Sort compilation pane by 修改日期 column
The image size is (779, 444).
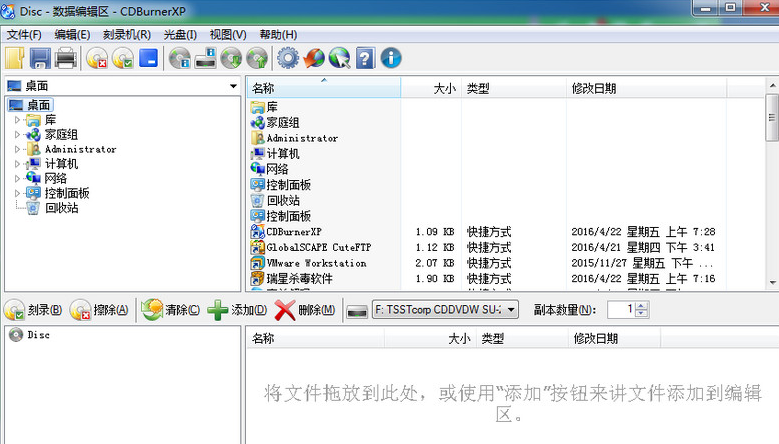pos(614,339)
